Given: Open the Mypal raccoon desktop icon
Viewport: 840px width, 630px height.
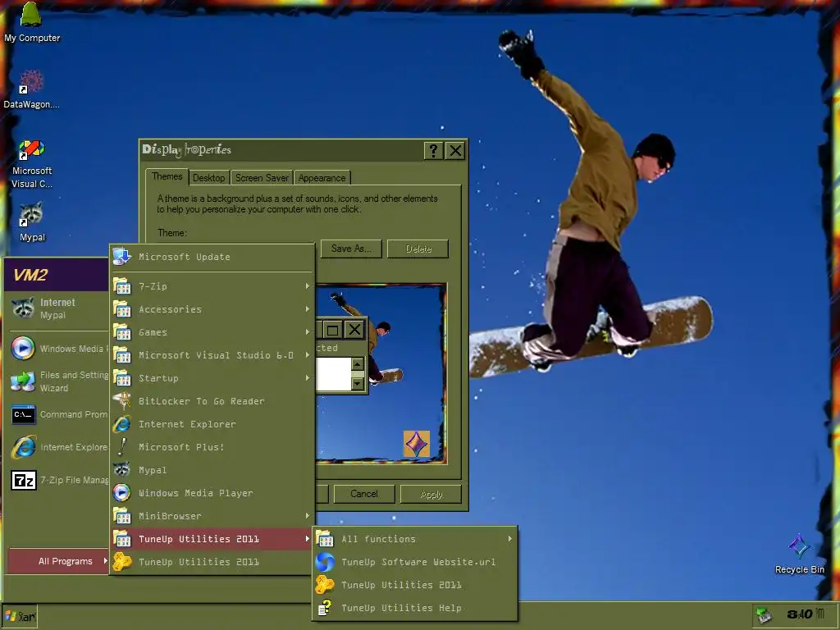Looking at the screenshot, I should [x=32, y=221].
